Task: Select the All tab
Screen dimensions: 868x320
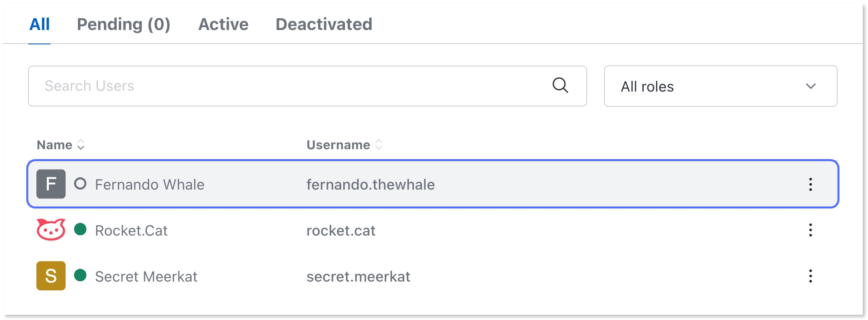Action: pos(40,24)
